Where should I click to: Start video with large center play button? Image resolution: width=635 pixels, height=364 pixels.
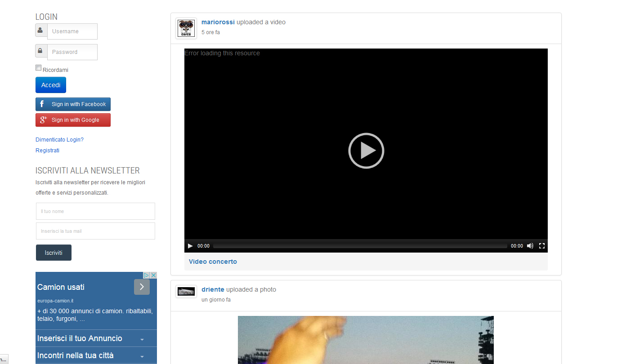[366, 151]
